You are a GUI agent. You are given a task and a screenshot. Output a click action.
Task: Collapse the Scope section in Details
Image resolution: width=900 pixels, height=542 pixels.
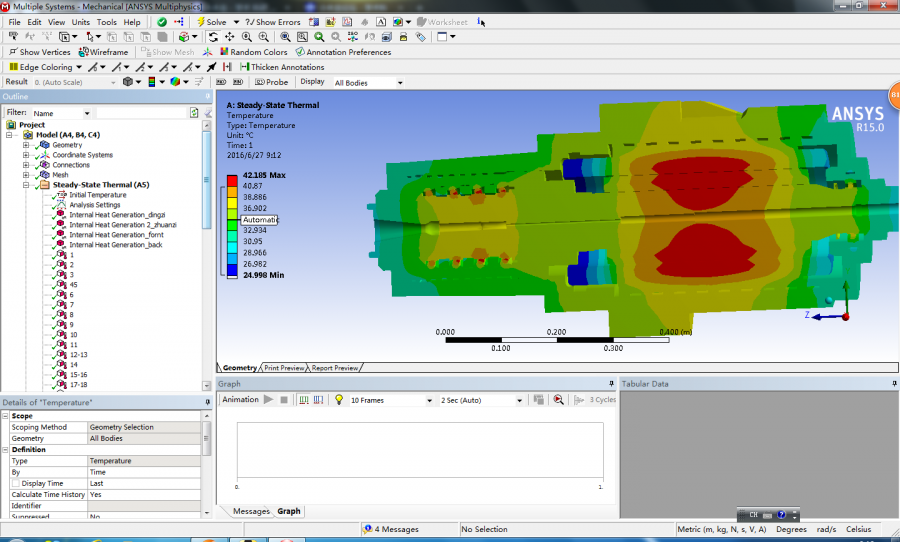[5, 416]
